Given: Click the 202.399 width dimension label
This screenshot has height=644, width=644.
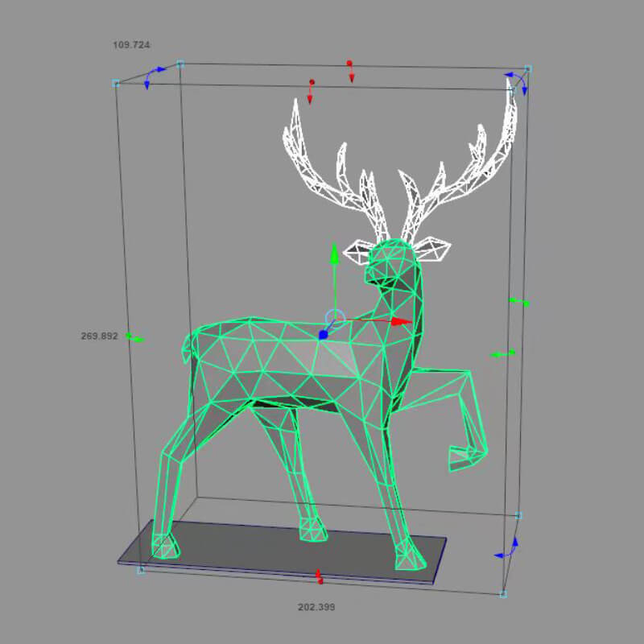Looking at the screenshot, I should coord(316,606).
